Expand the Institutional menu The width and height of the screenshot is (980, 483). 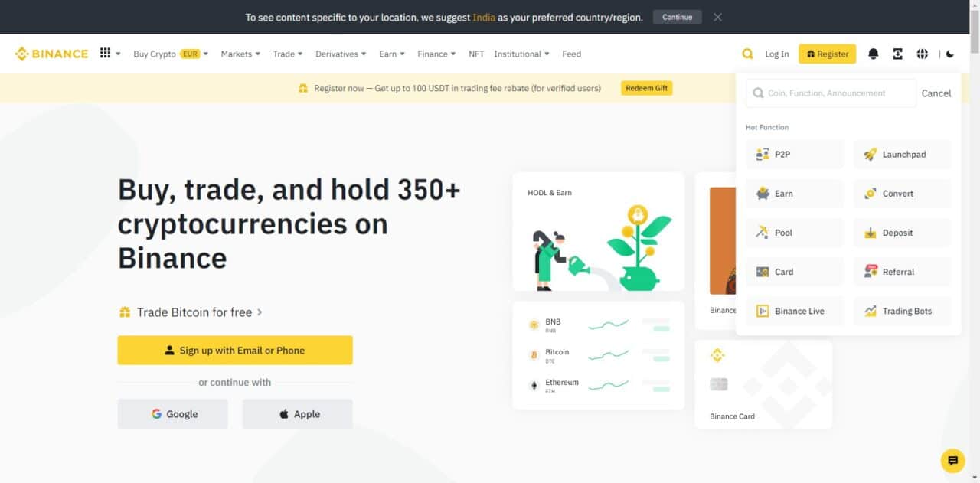tap(522, 54)
